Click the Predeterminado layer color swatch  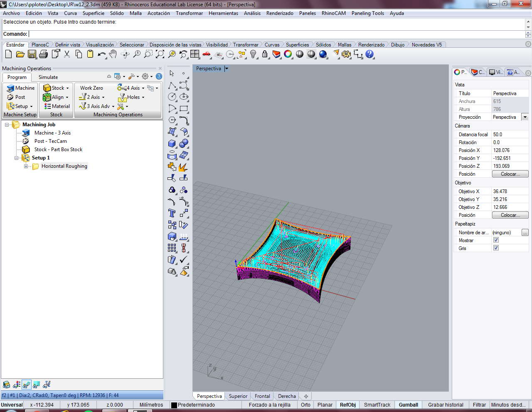tap(174, 405)
